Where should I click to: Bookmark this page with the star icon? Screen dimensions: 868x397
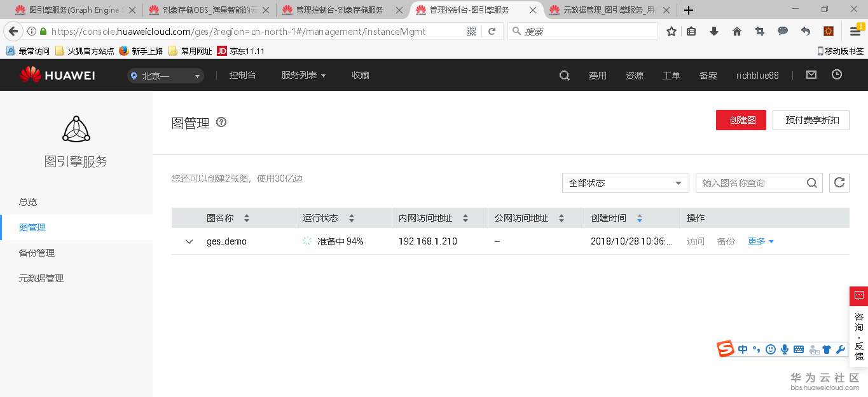point(671,31)
